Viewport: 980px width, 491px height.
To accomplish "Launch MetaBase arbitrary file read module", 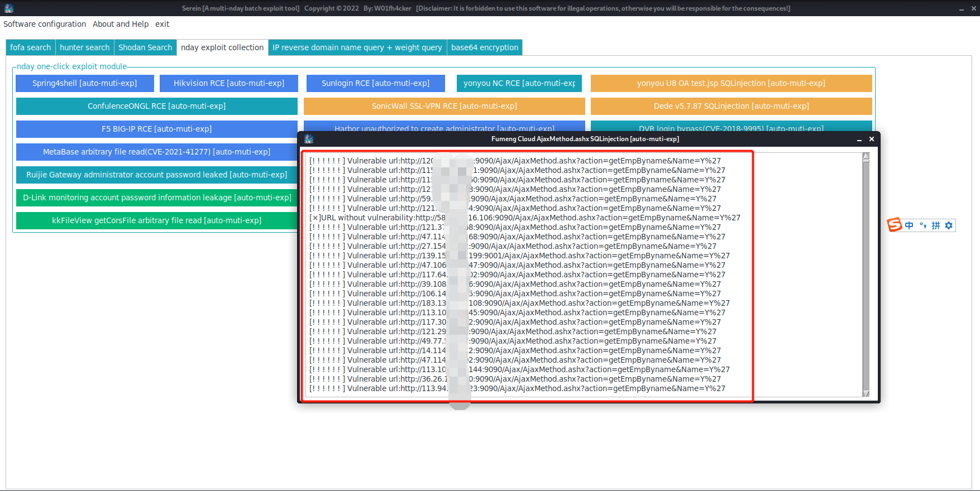I will coord(157,152).
